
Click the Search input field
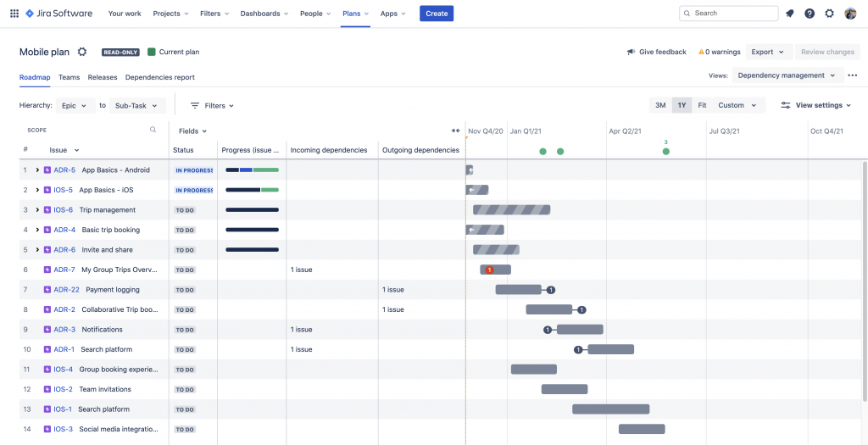[728, 14]
